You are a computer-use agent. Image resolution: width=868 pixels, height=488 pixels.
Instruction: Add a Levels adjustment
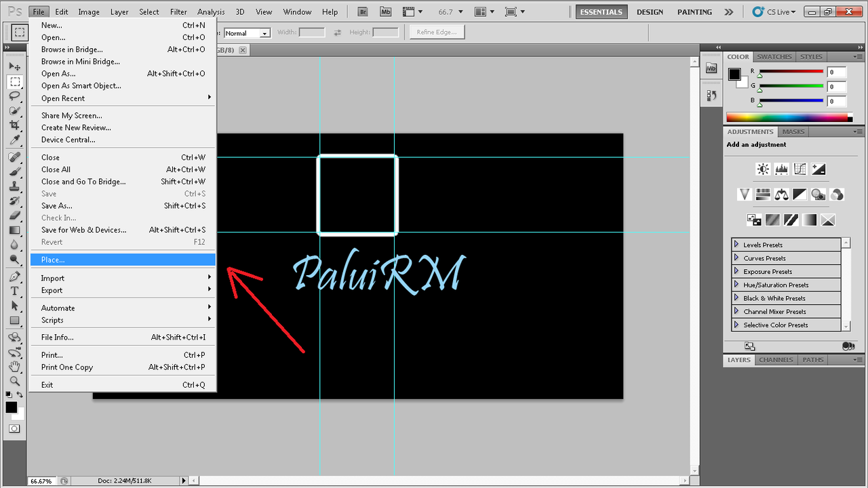pos(782,169)
